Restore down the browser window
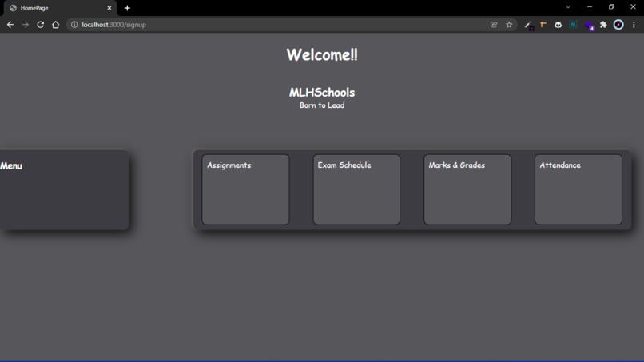Viewport: 644px width, 362px height. tap(611, 7)
